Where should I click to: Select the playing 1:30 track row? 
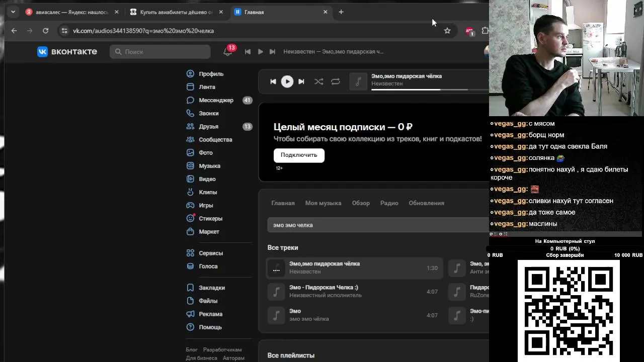point(354,268)
